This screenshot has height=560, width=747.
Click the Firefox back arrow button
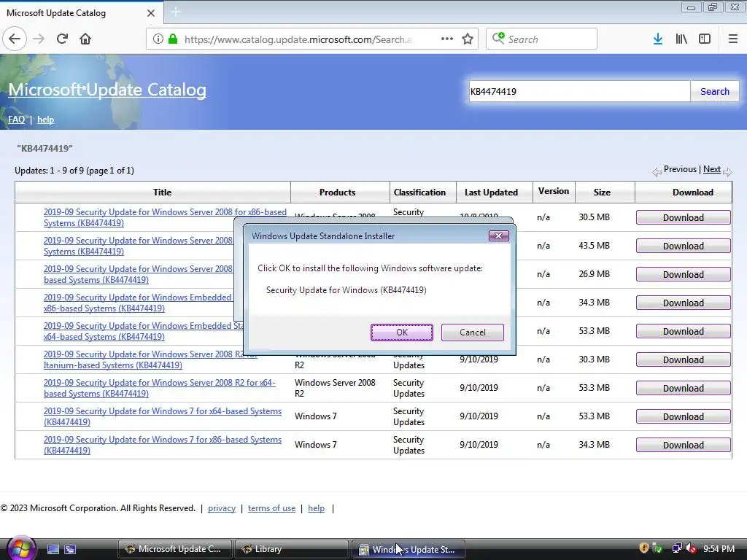15,39
